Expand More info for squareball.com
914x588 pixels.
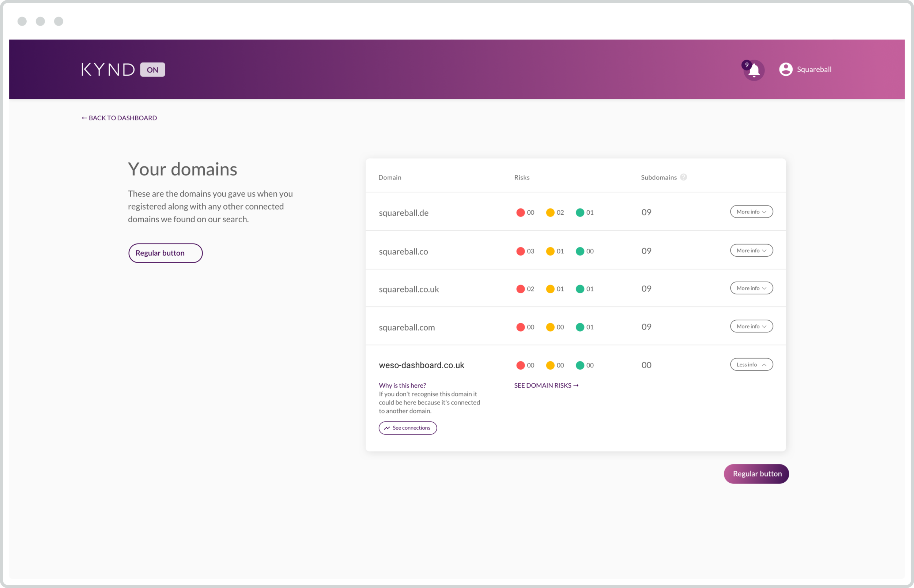751,327
